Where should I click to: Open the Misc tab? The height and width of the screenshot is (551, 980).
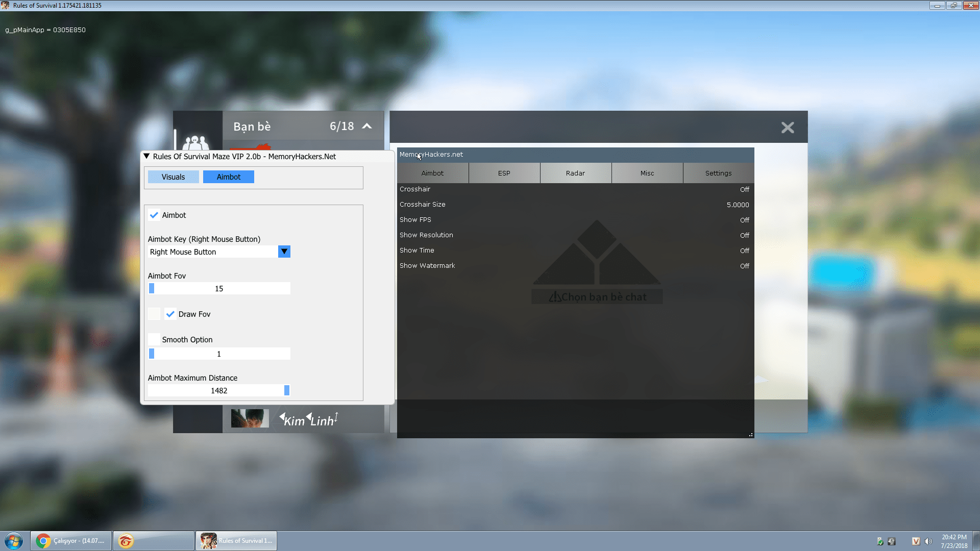pos(647,173)
